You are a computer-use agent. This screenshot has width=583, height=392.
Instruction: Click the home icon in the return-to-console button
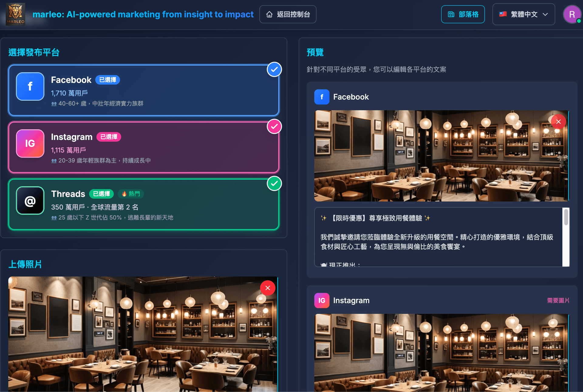coord(269,14)
